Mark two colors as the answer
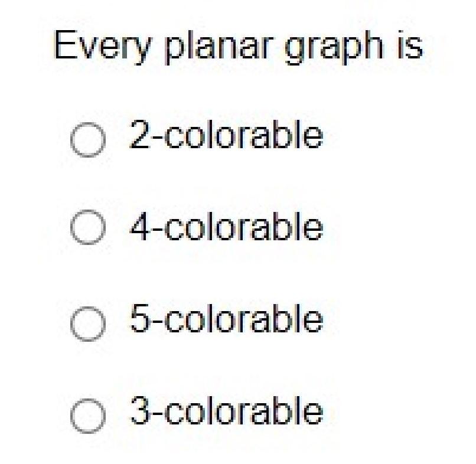The height and width of the screenshot is (464, 476). coord(88,139)
